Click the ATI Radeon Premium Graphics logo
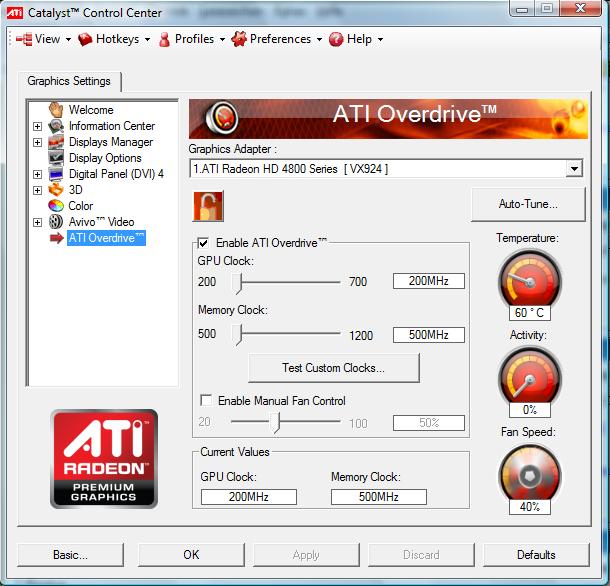Screen dimensions: 610x586 coord(104,459)
